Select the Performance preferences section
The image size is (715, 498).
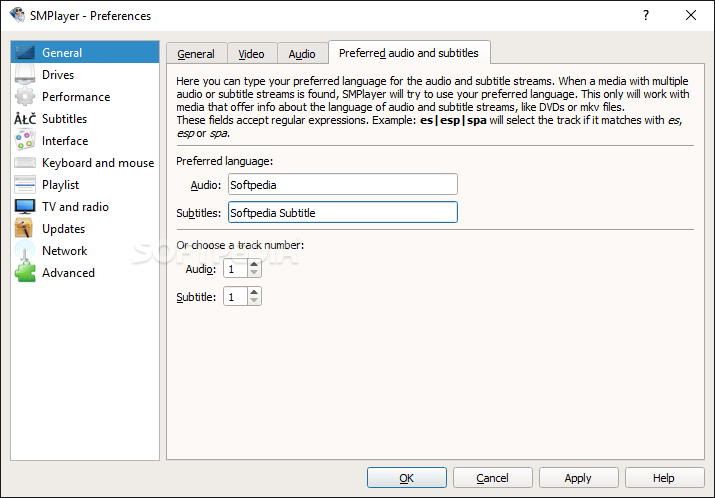[85, 96]
